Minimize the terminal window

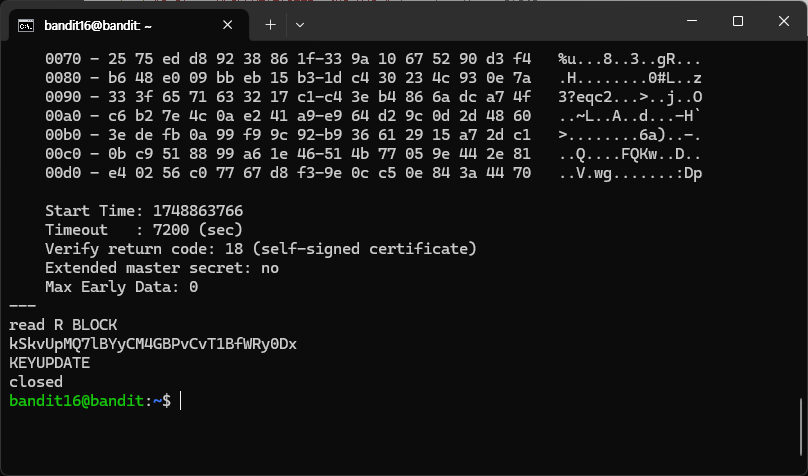(692, 21)
